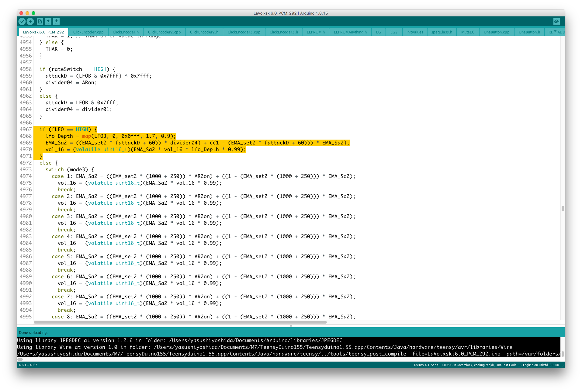Screen dimensions: 582x392
Task: Click 'THAR = 0;' code line
Action: coord(59,49)
